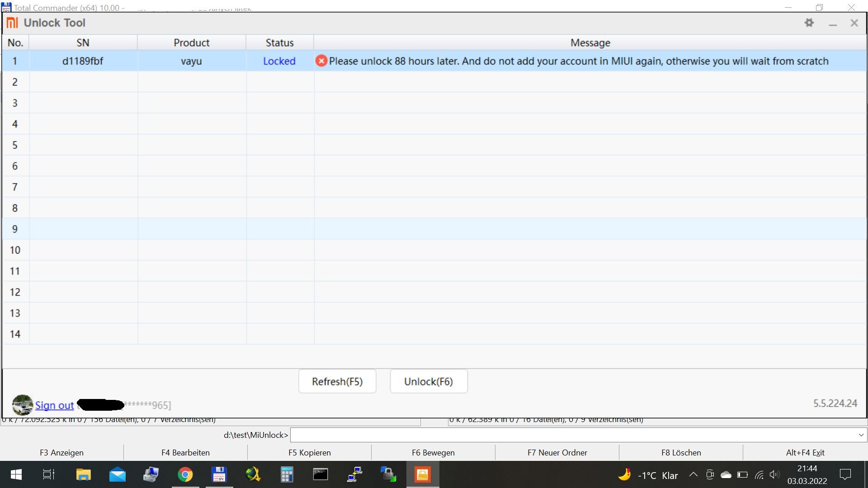868x488 pixels.
Task: Click F7 Neuer Ordner in Total Commander
Action: pyautogui.click(x=557, y=452)
